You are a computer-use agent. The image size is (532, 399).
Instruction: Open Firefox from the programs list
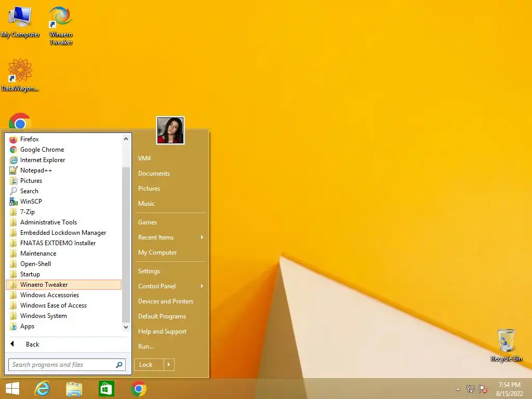pos(64,139)
